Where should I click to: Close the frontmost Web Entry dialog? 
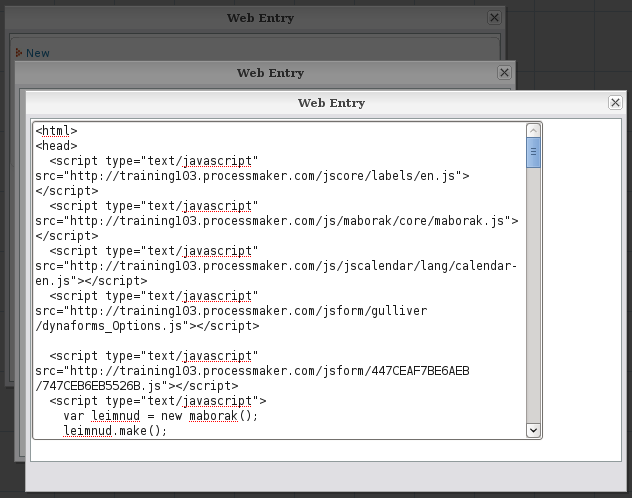[615, 103]
